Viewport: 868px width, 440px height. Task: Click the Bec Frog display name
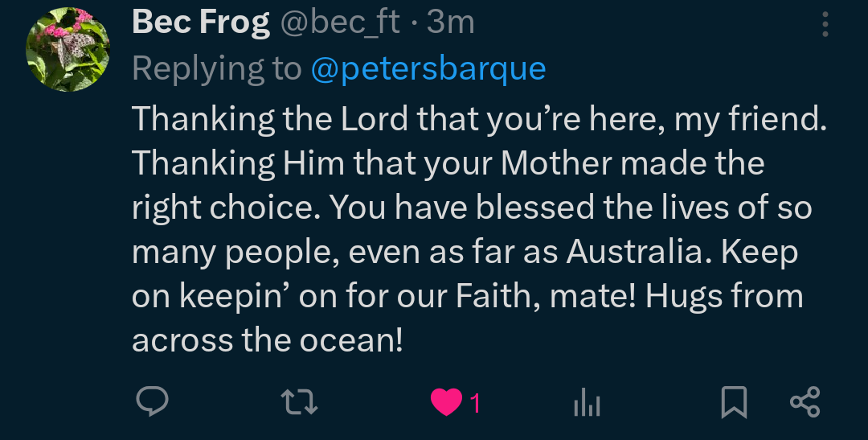200,23
